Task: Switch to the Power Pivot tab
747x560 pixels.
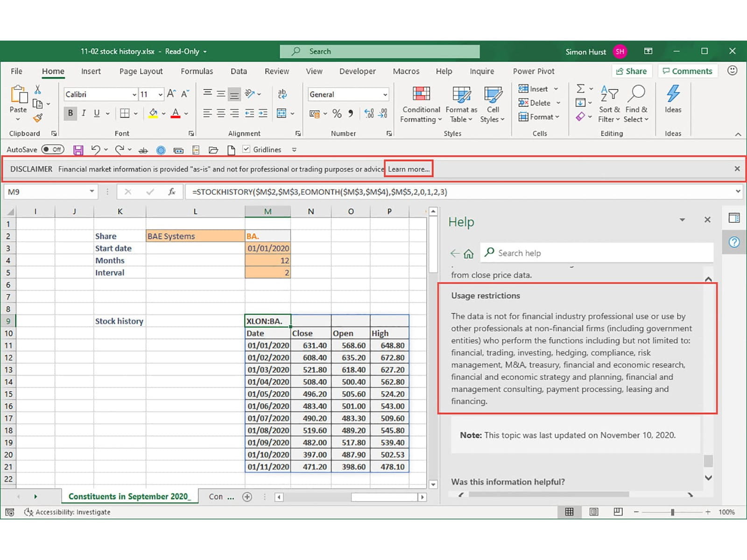Action: click(x=533, y=71)
